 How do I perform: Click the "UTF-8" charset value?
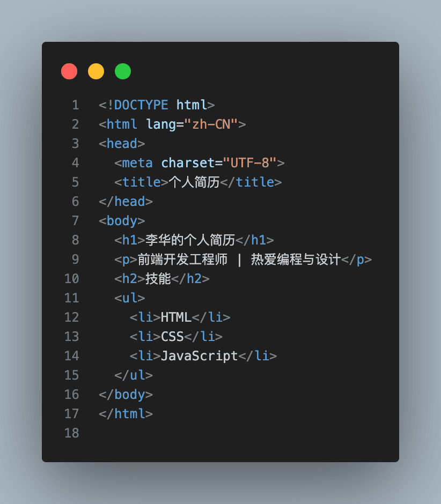(249, 163)
